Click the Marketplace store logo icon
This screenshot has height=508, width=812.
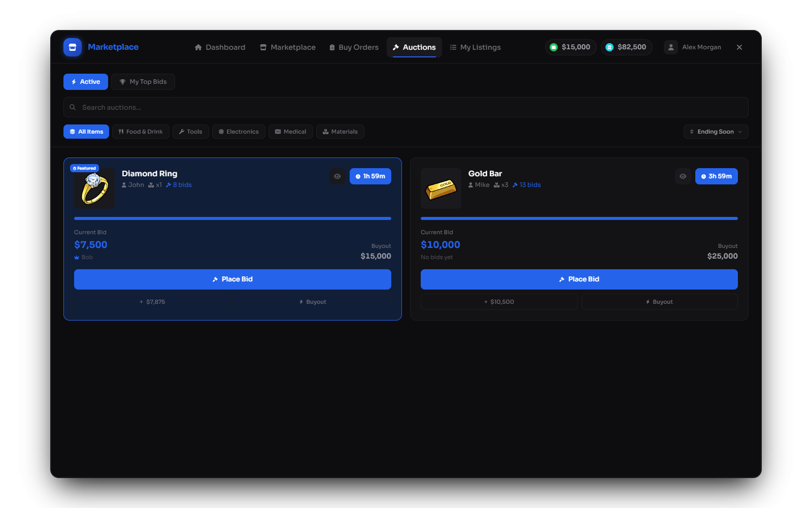click(x=73, y=47)
